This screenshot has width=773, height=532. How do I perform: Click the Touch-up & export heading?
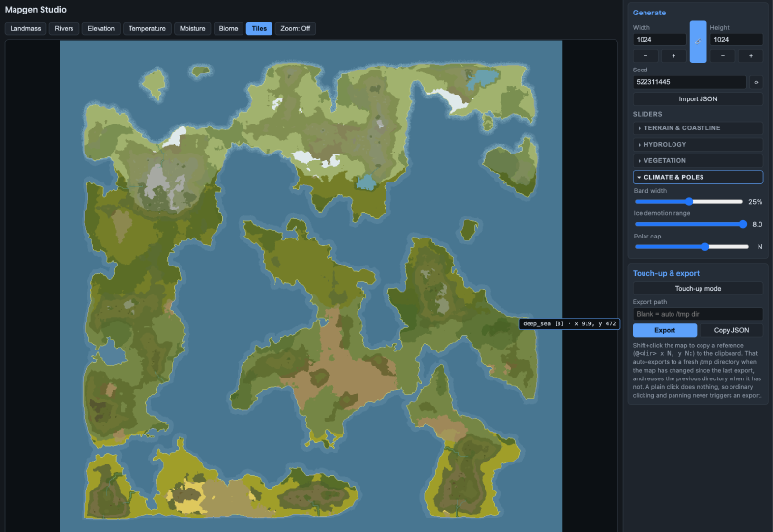coord(666,273)
